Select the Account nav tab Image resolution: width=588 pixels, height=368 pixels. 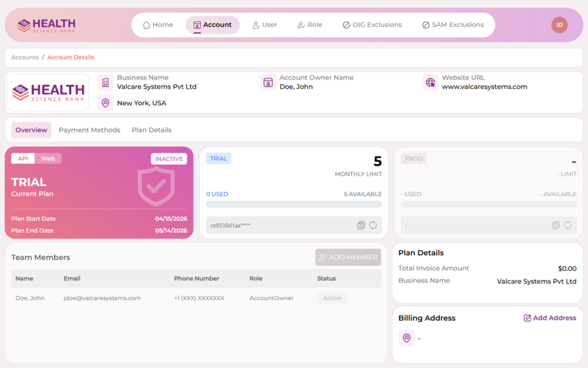(212, 25)
